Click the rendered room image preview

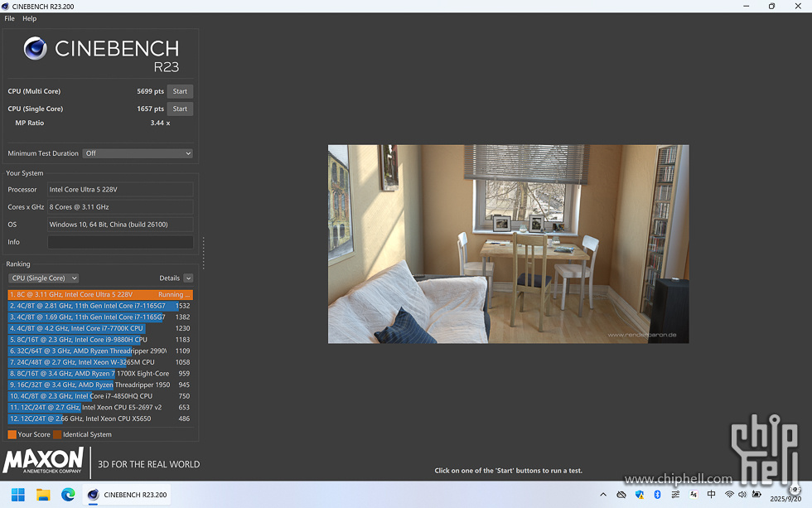(508, 244)
